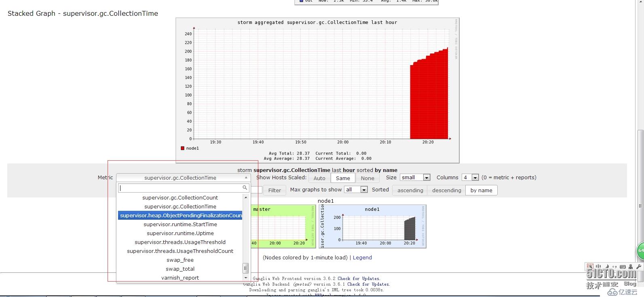This screenshot has height=297, width=644.
Task: Sort graphs descending
Action: coord(446,190)
